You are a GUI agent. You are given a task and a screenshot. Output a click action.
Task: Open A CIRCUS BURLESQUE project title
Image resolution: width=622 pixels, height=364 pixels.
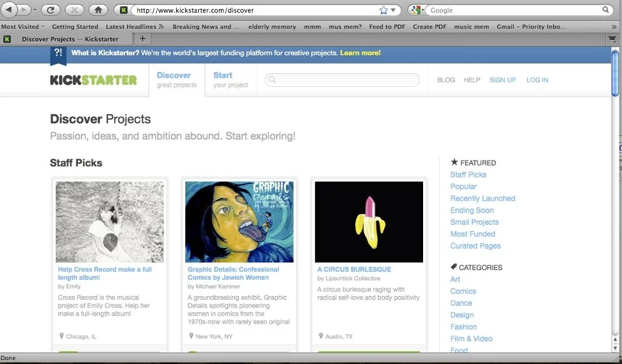[x=354, y=269]
